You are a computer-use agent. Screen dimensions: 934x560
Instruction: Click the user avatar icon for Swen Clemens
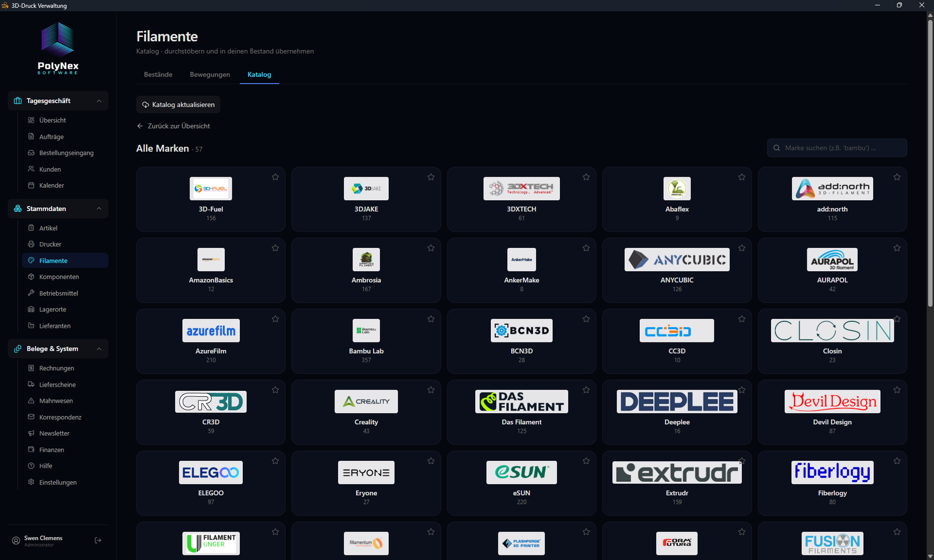click(16, 541)
